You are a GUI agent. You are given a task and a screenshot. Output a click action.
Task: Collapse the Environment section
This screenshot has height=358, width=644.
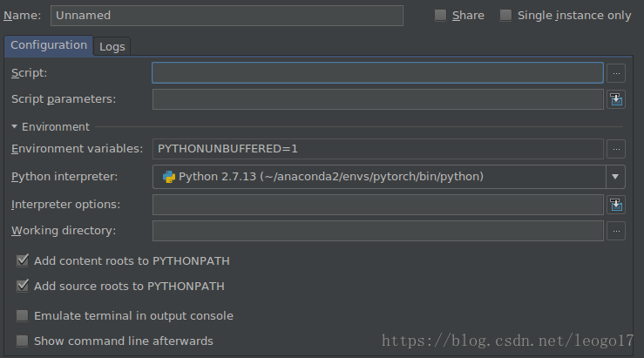click(x=14, y=126)
